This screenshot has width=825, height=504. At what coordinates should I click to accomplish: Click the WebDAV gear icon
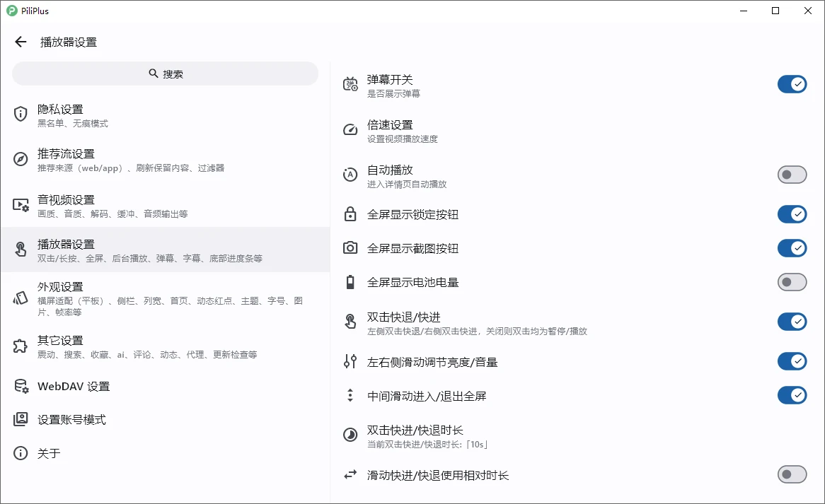[x=20, y=386]
